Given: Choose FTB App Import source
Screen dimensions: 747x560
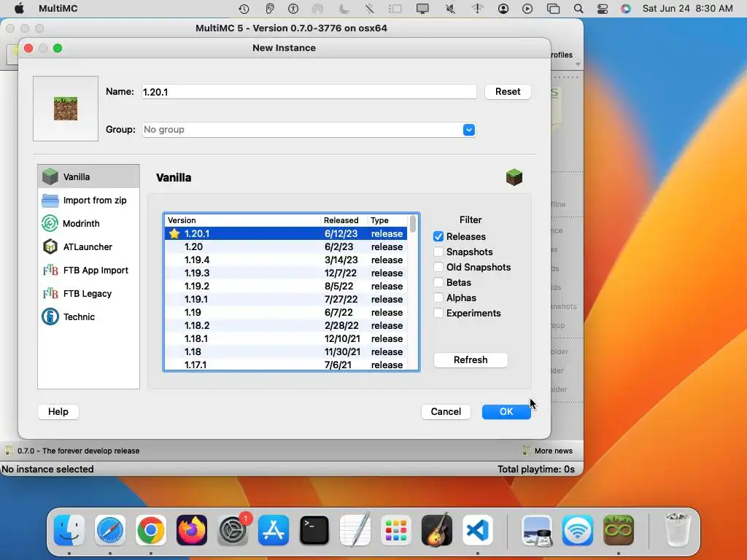Looking at the screenshot, I should (x=88, y=270).
